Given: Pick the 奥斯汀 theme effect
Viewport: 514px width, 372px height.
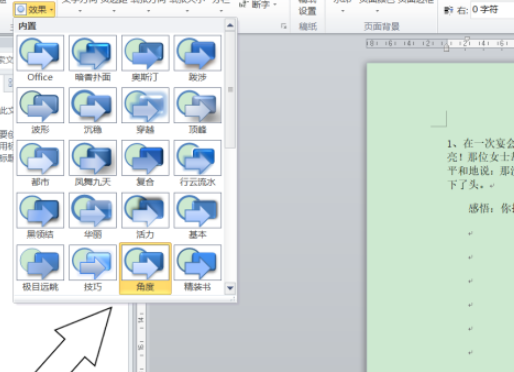Looking at the screenshot, I should click(x=145, y=59).
